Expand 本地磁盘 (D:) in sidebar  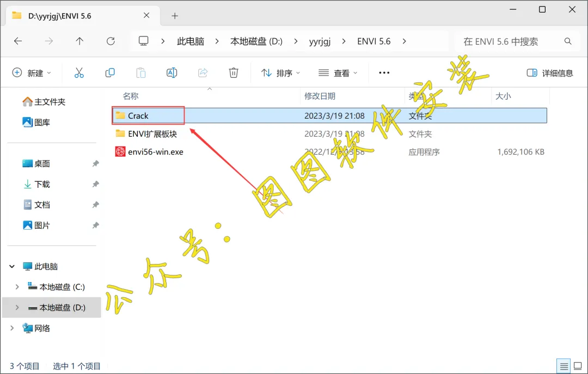click(x=17, y=308)
